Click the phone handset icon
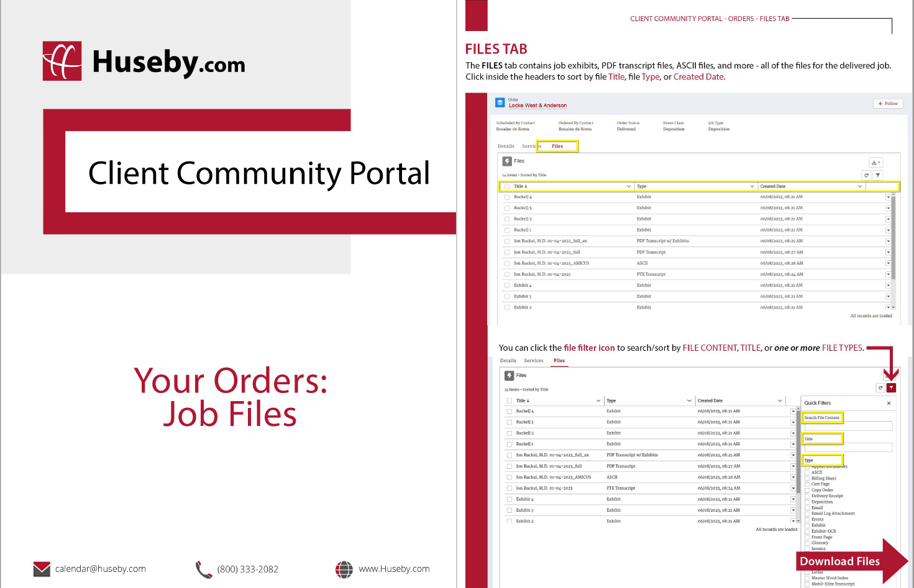The image size is (914, 588). 204,569
